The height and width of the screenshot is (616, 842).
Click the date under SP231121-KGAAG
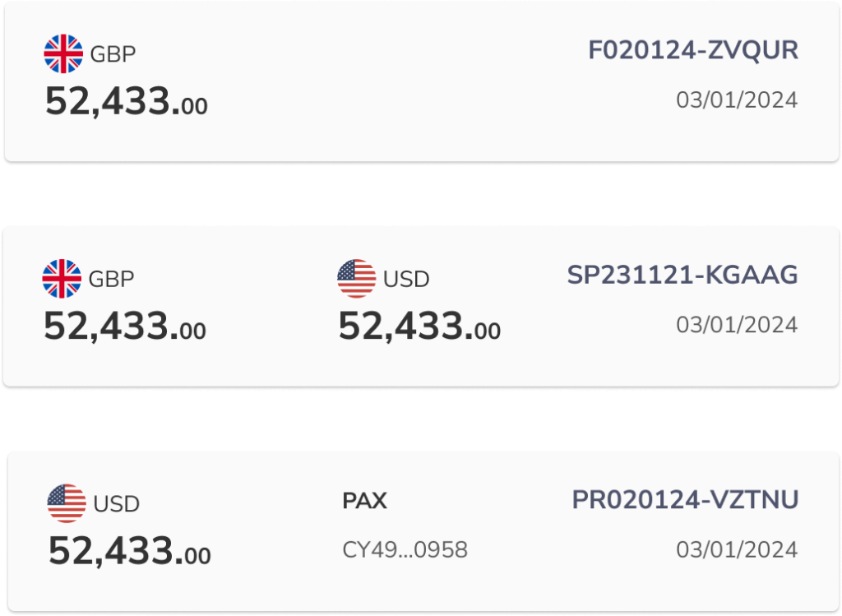(737, 325)
